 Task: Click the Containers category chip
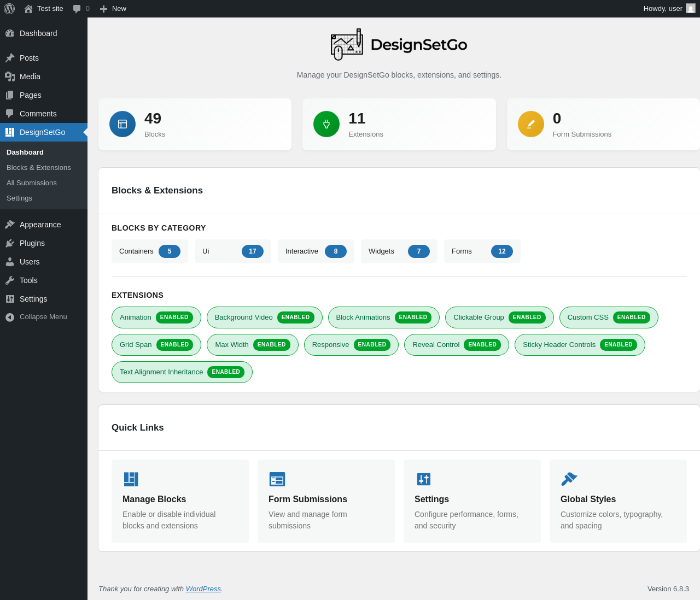tap(150, 251)
